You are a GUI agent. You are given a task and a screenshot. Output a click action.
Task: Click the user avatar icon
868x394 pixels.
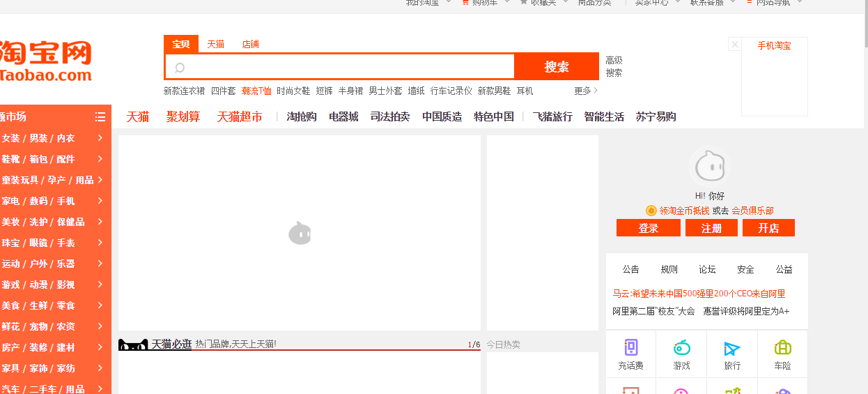click(x=709, y=167)
